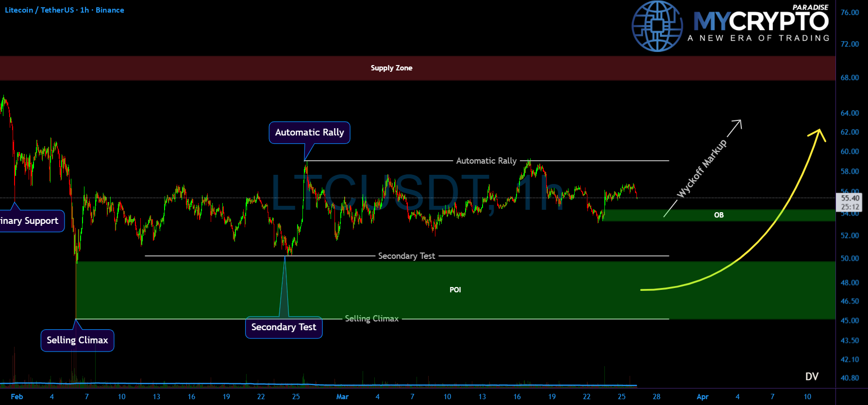Click the MyCrypto Paradise globe logo
This screenshot has width=868, height=405.
(657, 26)
